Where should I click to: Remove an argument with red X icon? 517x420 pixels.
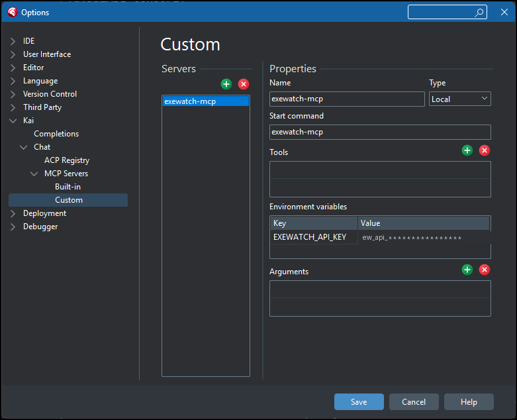(x=484, y=270)
